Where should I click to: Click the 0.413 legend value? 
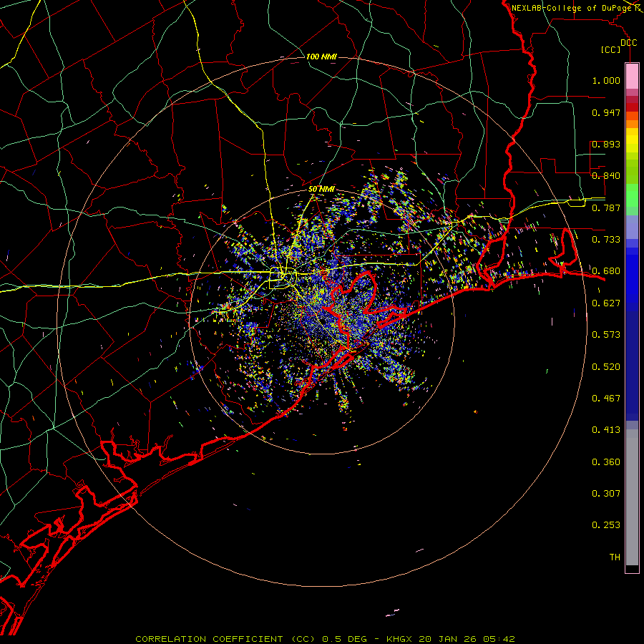(x=606, y=430)
